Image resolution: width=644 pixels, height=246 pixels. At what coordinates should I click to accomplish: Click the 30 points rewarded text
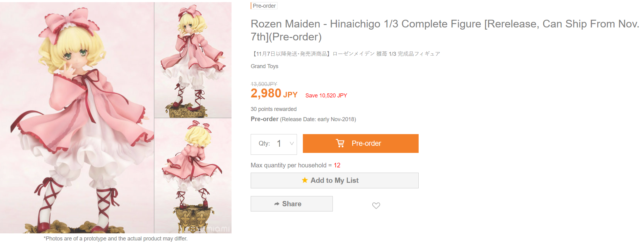[x=274, y=109]
